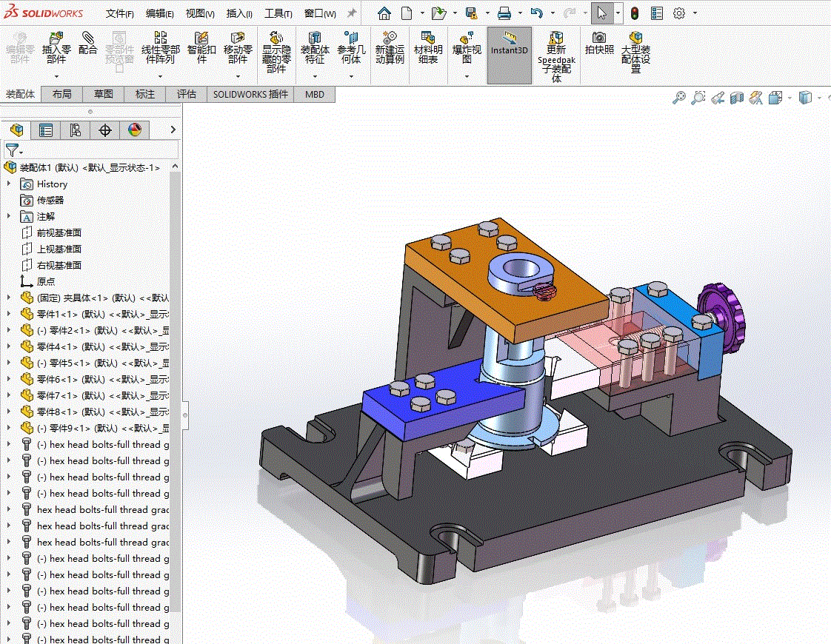Select the 原点 origin item

point(46,281)
